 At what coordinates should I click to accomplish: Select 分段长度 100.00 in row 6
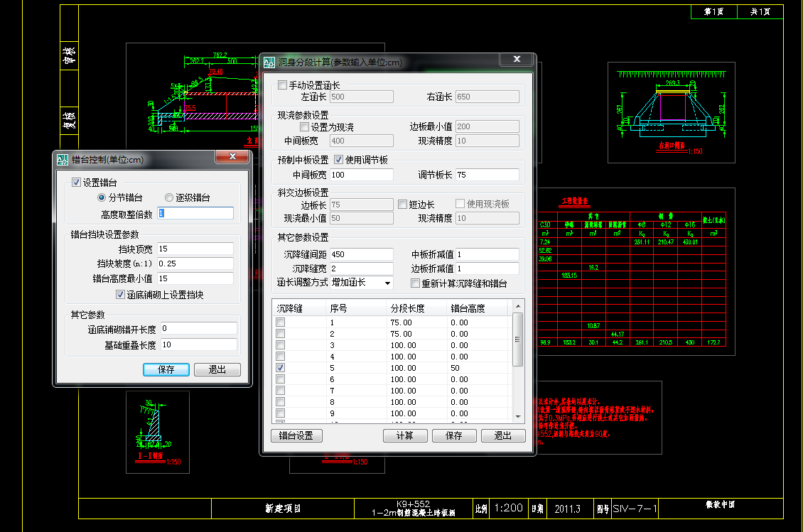pos(404,379)
